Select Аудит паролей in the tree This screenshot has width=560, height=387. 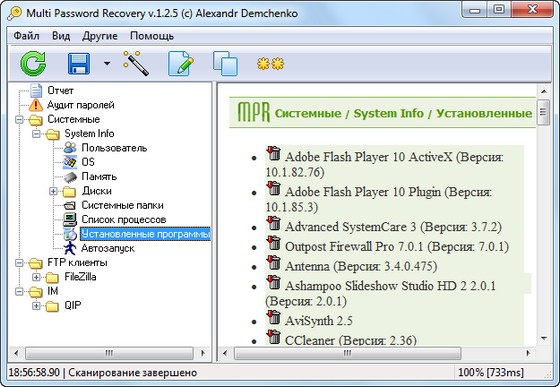81,105
